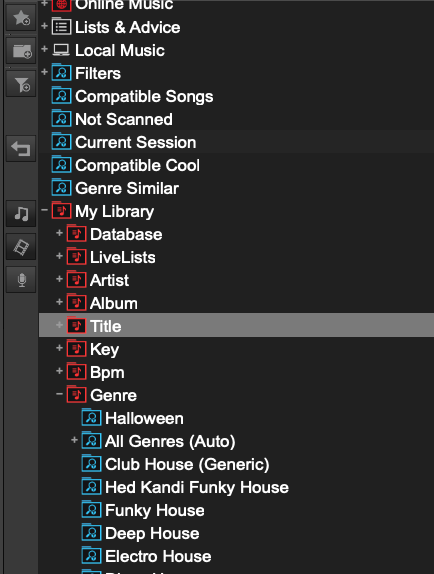Select the Hed Kandi Funky House folder
The image size is (434, 574).
(197, 488)
